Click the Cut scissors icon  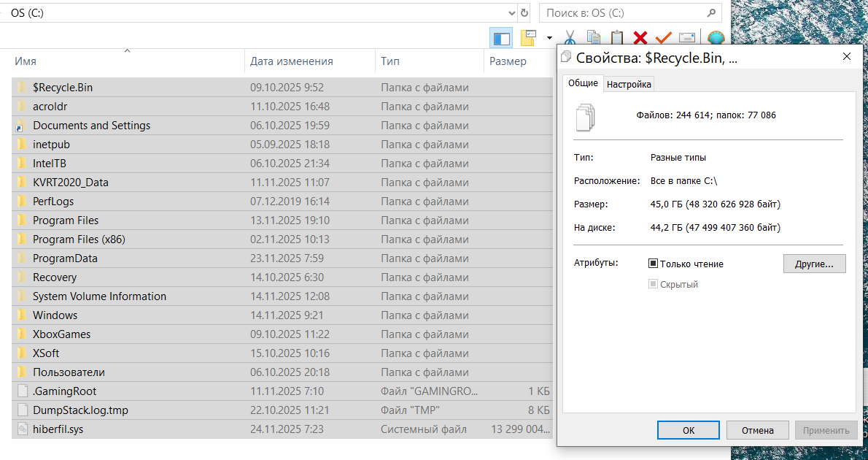click(x=569, y=38)
